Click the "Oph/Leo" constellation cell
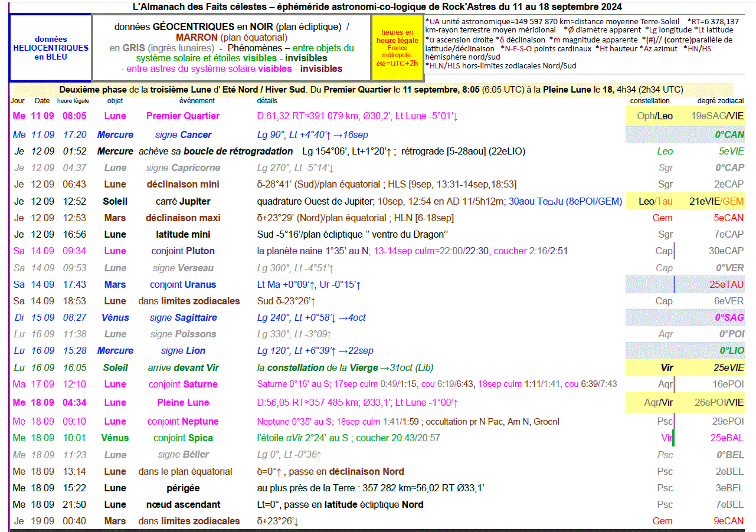Viewport: 756px width, 532px height. coord(655,116)
